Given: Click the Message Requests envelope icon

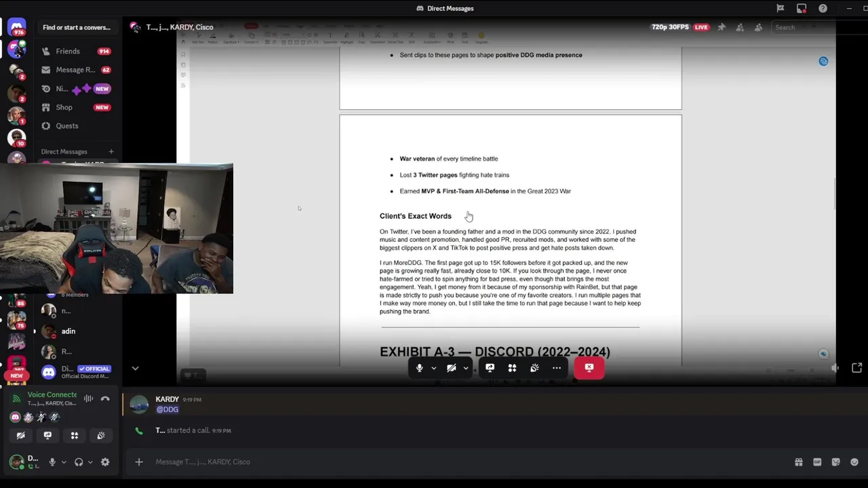Looking at the screenshot, I should tap(46, 70).
